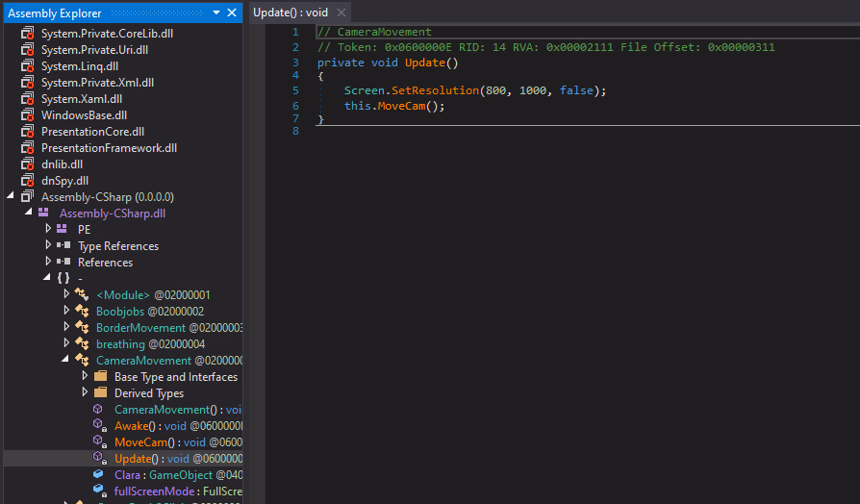Click the dnlib.dll assembly icon
The height and width of the screenshot is (504, 860).
point(28,164)
